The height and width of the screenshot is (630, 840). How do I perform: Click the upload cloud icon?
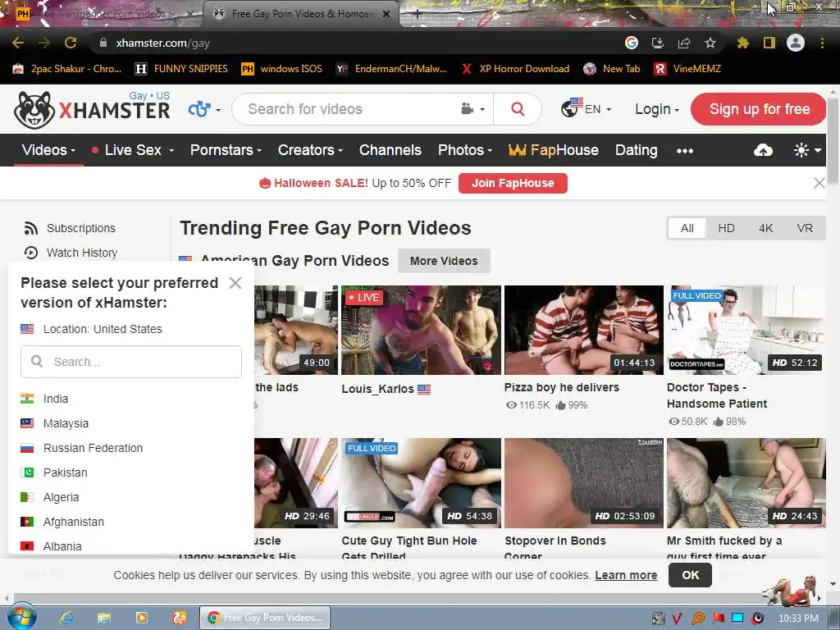click(x=763, y=151)
